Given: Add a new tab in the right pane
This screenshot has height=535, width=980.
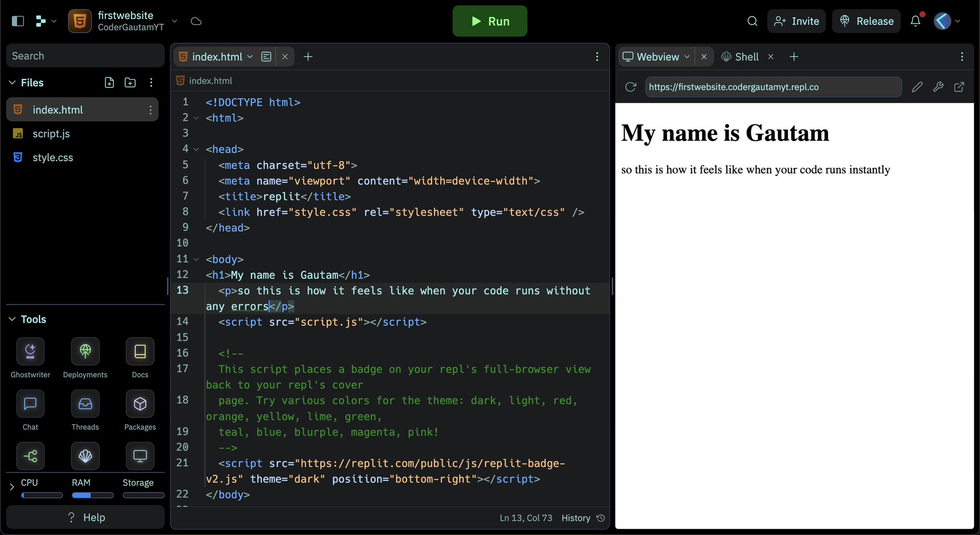Looking at the screenshot, I should click(794, 57).
